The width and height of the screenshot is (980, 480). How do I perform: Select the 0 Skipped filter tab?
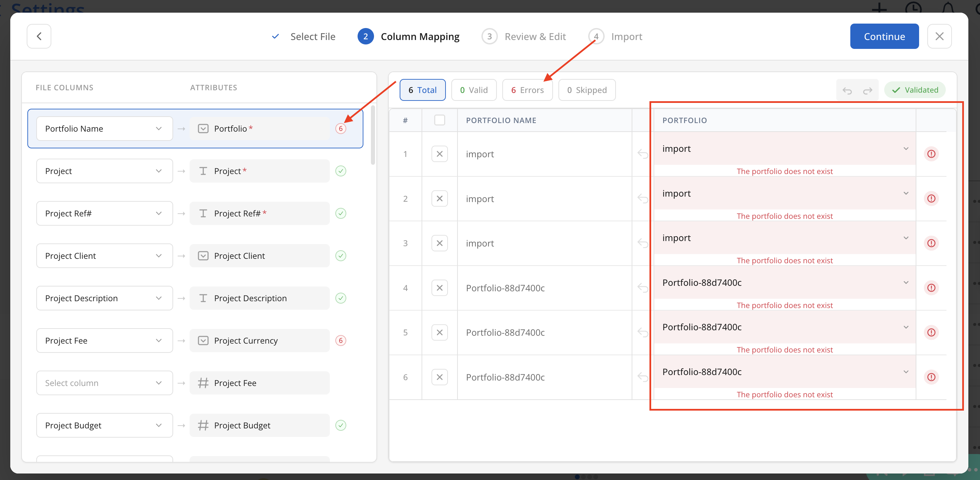click(x=586, y=90)
